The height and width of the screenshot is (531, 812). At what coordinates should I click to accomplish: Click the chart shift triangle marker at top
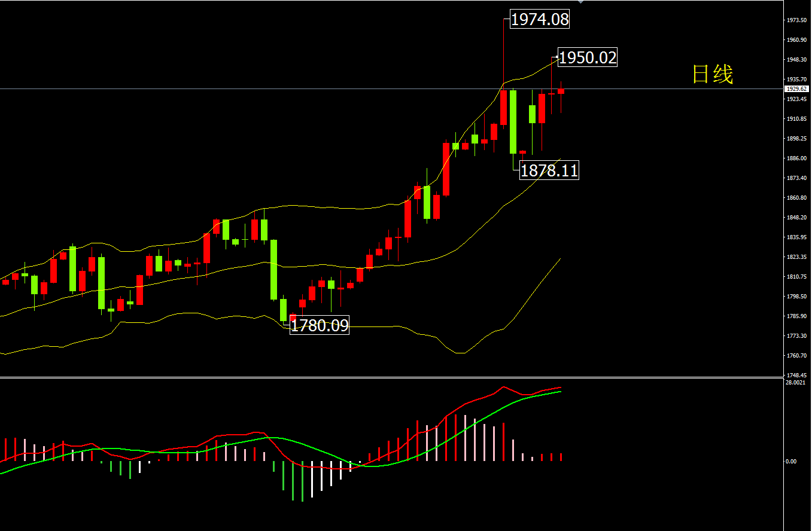[579, 2]
